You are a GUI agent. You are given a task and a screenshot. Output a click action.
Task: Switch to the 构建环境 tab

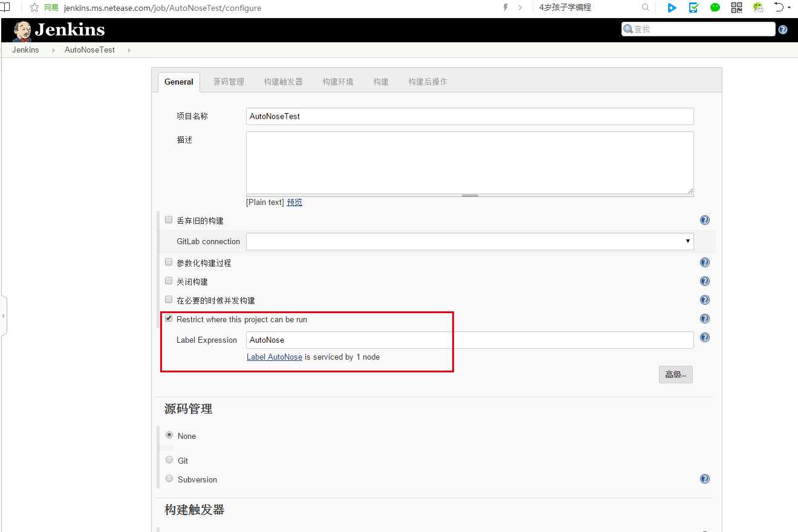[x=338, y=82]
